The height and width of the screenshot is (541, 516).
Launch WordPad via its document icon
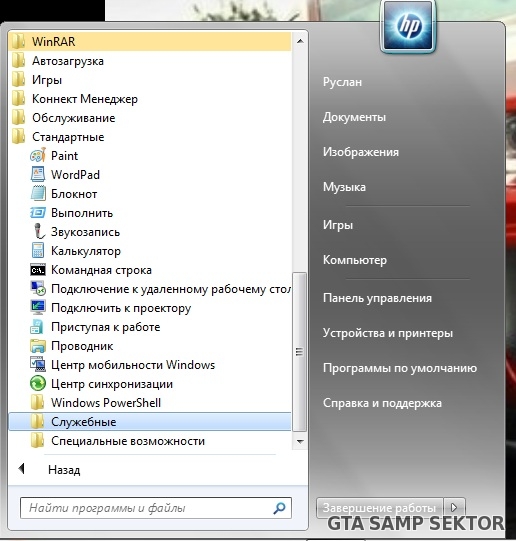coord(38,175)
